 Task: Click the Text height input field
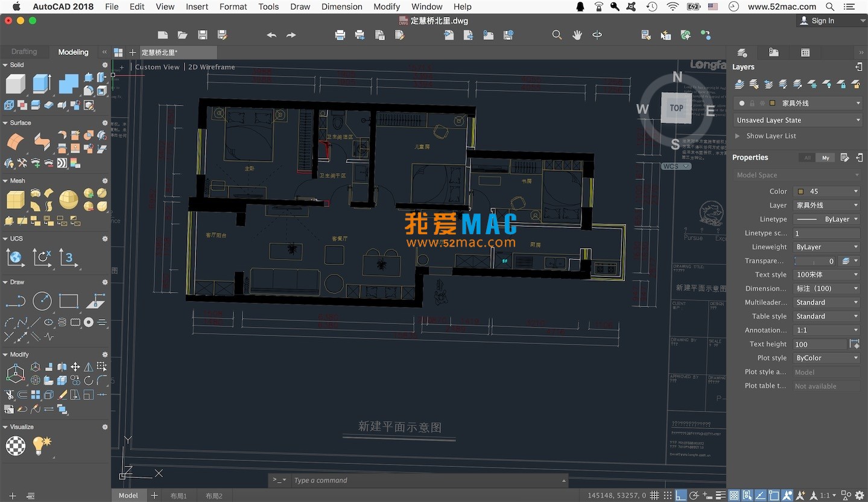point(819,345)
